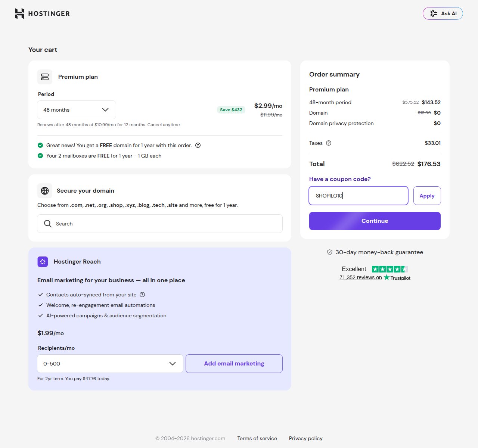
Task: Open the Recipients/mo 0-500 dropdown
Action: pyautogui.click(x=110, y=364)
